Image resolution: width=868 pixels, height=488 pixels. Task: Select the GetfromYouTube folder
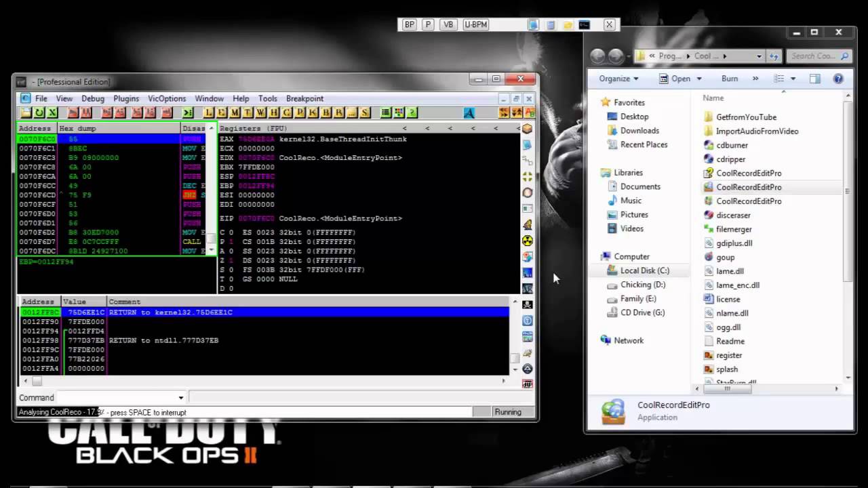(746, 117)
